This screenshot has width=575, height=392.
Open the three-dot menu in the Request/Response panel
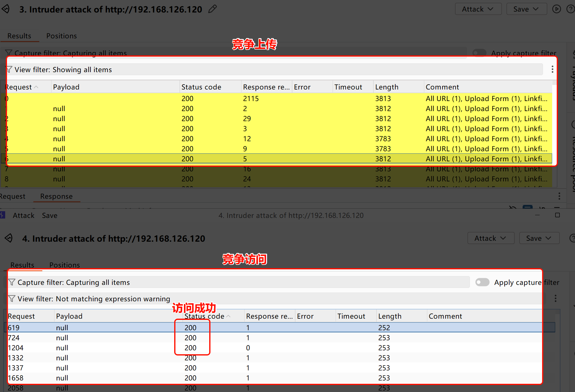559,196
